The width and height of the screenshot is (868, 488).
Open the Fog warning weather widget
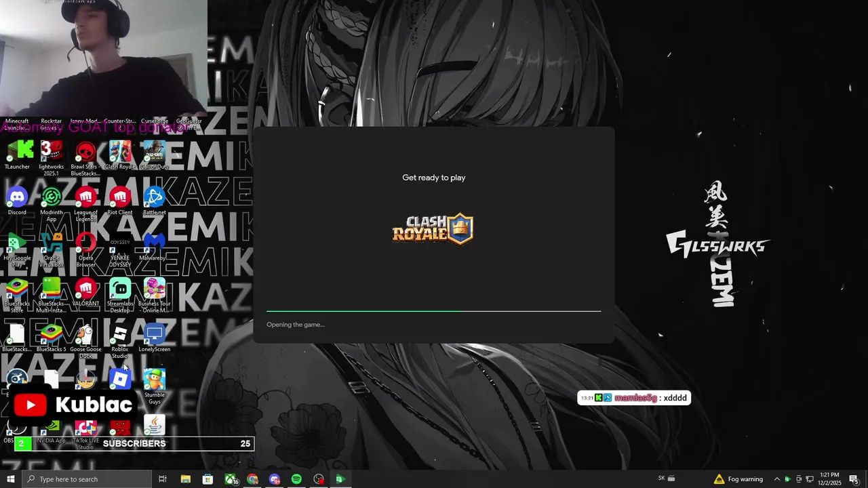[x=738, y=479]
